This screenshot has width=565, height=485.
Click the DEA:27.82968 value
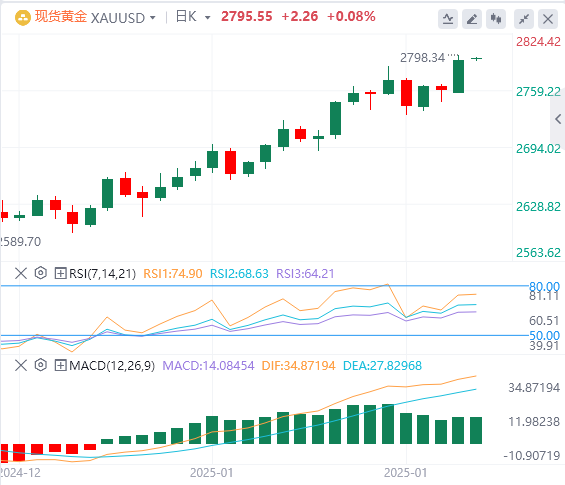click(382, 366)
